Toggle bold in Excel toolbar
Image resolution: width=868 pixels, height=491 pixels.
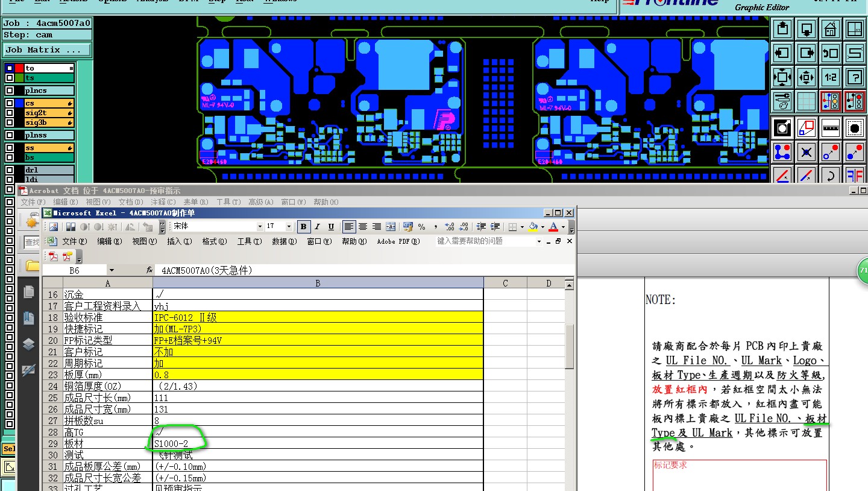click(x=303, y=227)
